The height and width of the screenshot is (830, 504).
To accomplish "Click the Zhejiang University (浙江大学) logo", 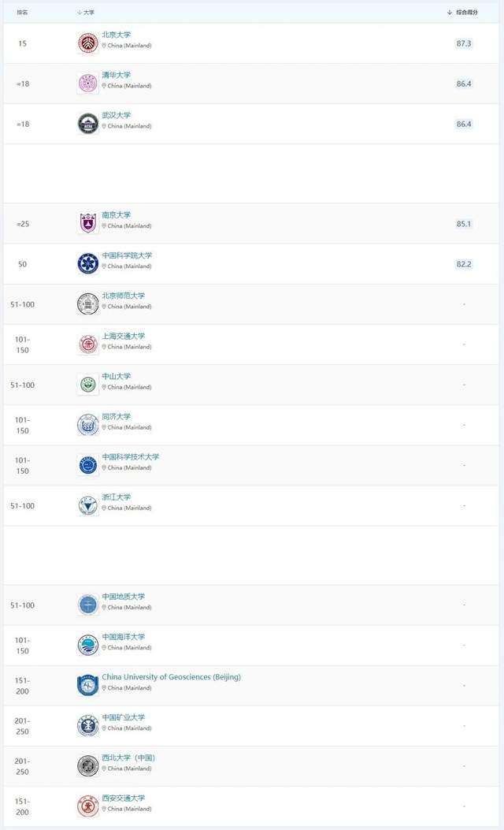I will click(87, 505).
